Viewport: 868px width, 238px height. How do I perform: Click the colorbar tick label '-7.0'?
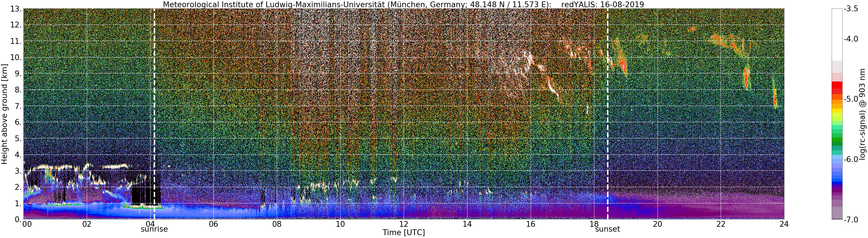851,220
